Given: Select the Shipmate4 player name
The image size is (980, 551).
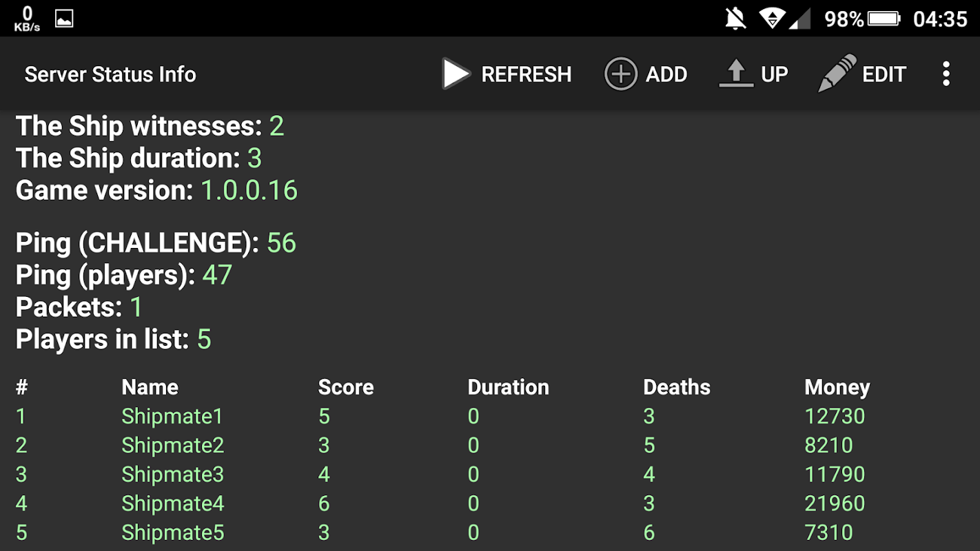Looking at the screenshot, I should click(x=172, y=503).
